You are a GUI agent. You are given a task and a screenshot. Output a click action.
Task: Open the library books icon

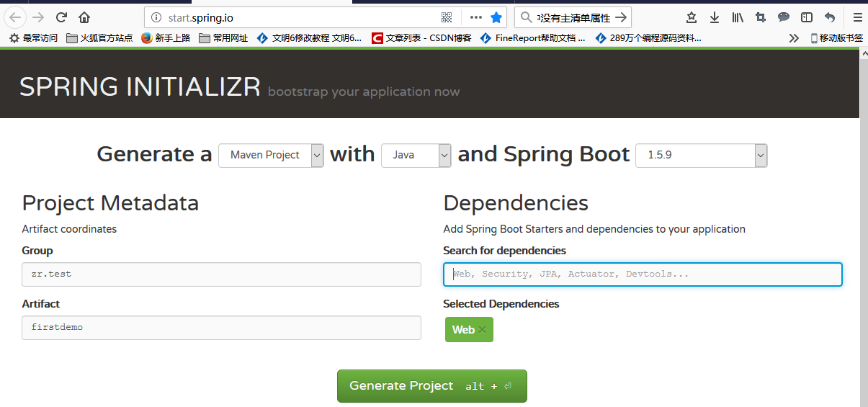pyautogui.click(x=738, y=17)
